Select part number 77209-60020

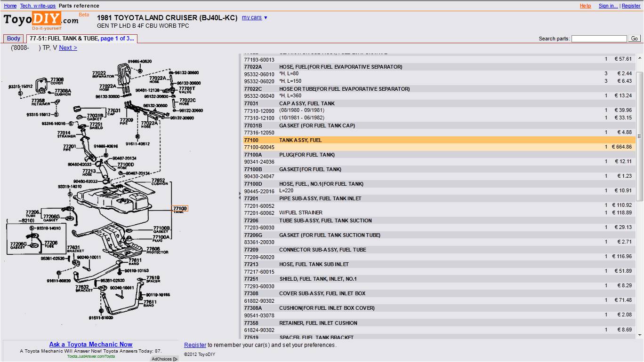point(259,257)
